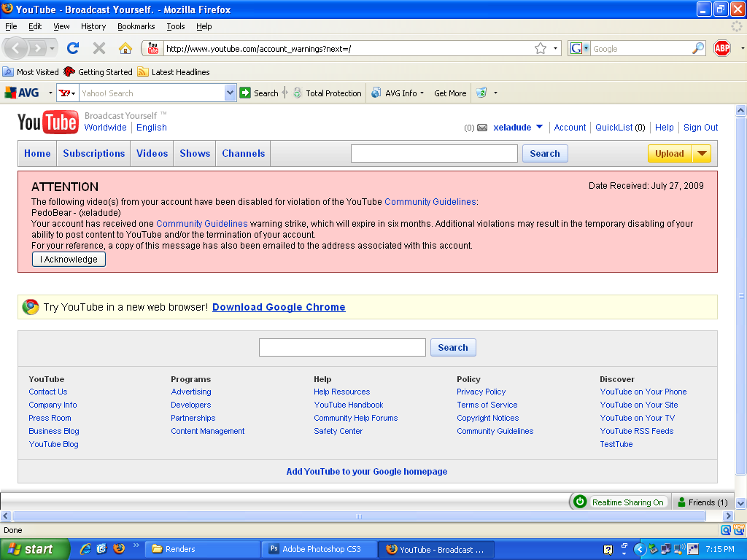The height and width of the screenshot is (560, 747).
Task: Click the Google Chrome logo icon
Action: (31, 307)
